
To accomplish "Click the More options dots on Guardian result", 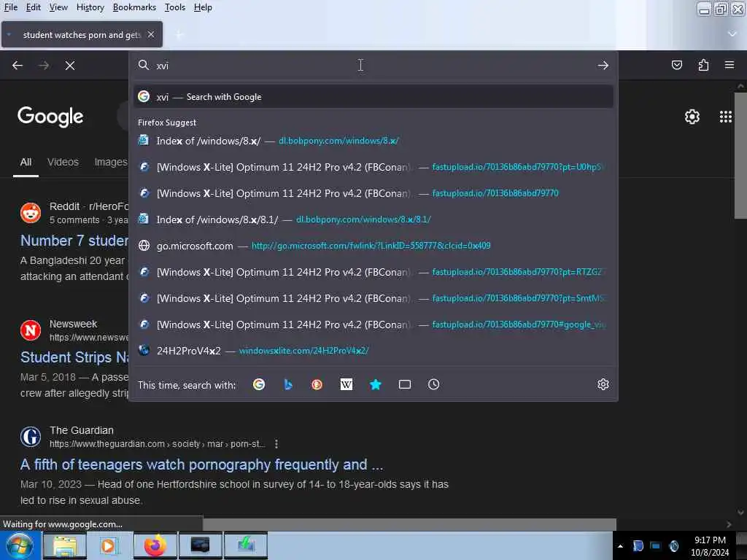I will (x=276, y=444).
